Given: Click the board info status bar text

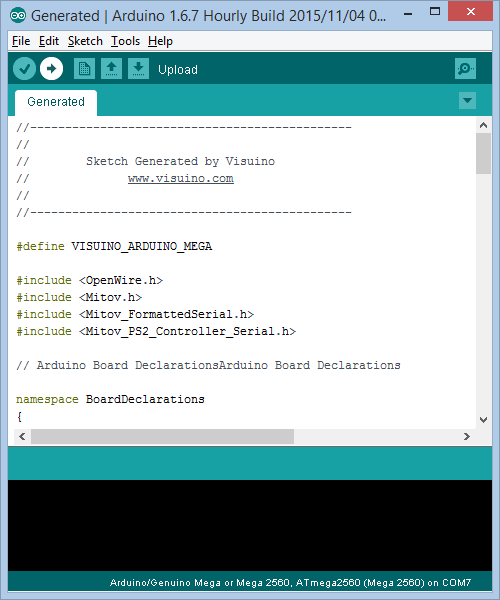Looking at the screenshot, I should [290, 583].
